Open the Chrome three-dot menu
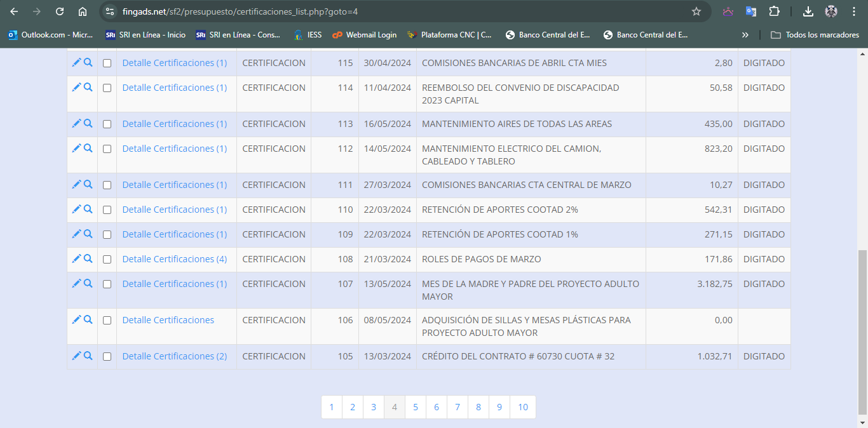 coord(853,11)
